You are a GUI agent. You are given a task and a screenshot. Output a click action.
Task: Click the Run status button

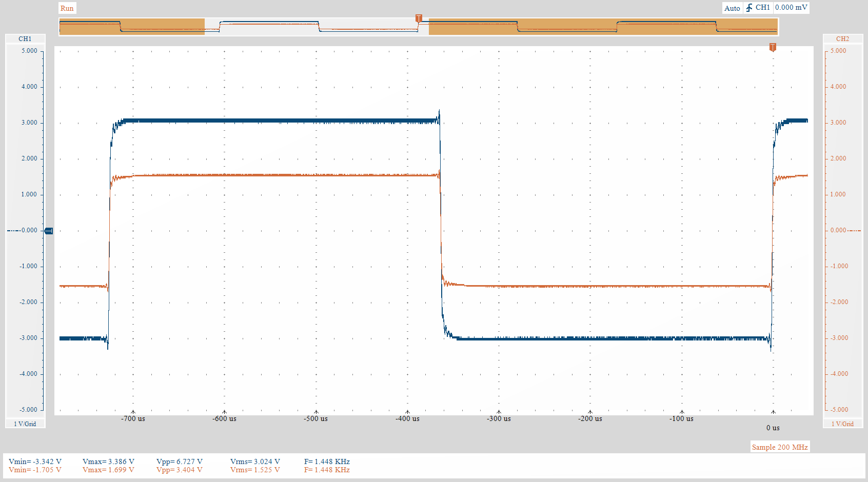(x=67, y=8)
